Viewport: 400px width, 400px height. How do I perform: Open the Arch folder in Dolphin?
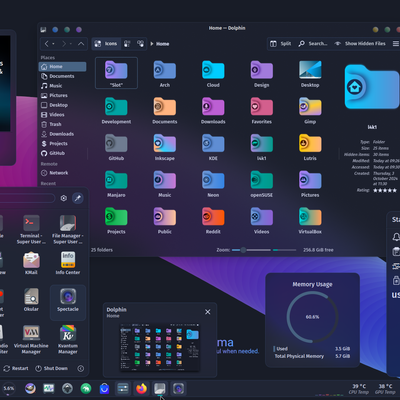(x=165, y=74)
